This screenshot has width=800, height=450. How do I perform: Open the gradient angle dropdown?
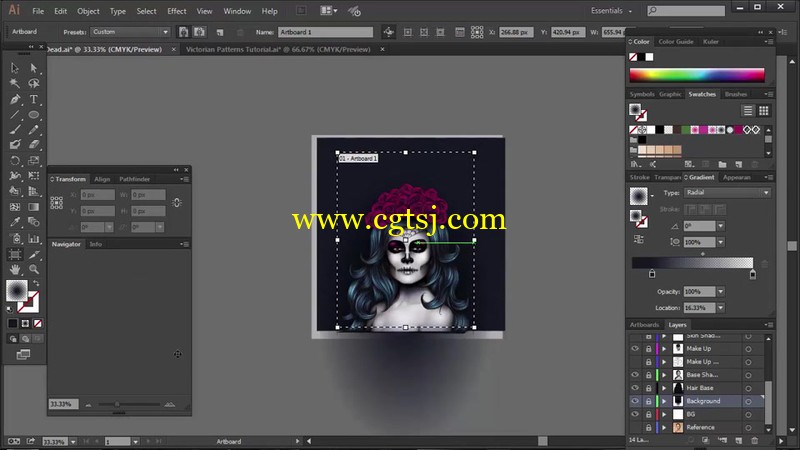tap(720, 226)
